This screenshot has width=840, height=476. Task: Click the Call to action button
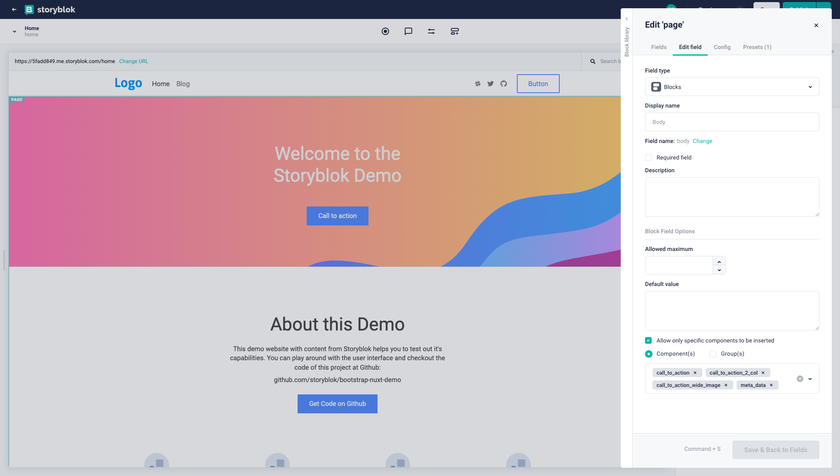click(338, 216)
